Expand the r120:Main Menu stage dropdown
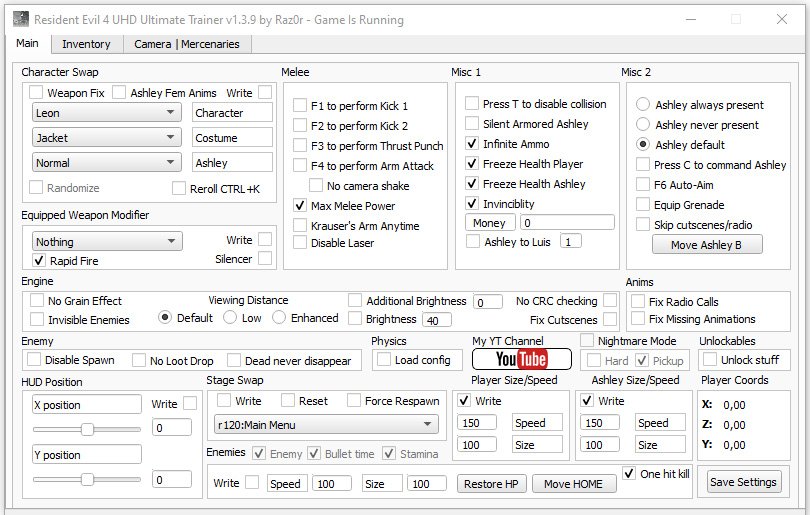Screen dimensions: 810x515 326,425
